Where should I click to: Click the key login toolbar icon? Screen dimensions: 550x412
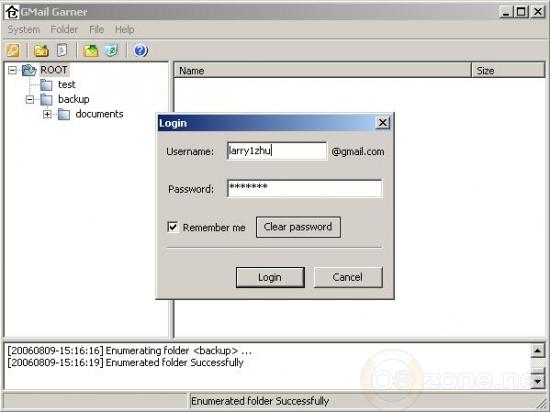[13, 50]
